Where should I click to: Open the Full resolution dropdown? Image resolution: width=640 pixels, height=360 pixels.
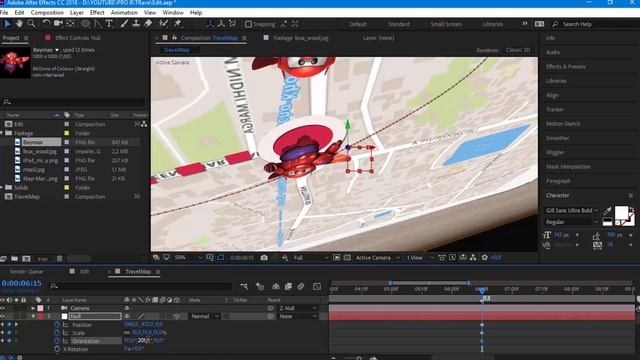310,258
